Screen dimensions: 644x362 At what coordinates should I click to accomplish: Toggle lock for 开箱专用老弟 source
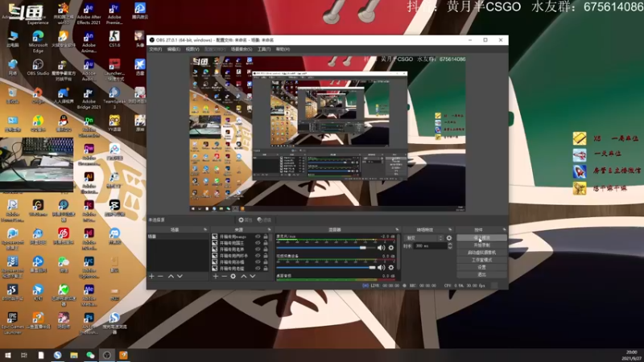click(x=266, y=249)
